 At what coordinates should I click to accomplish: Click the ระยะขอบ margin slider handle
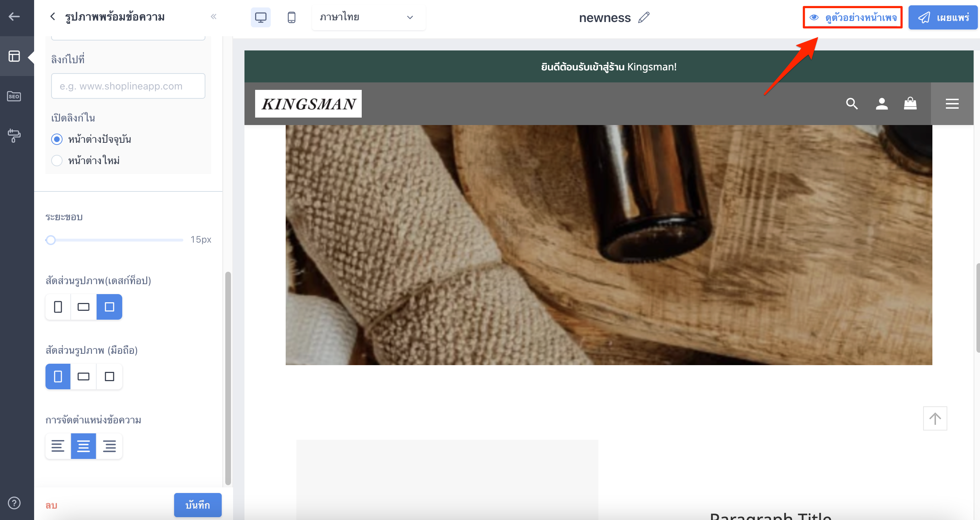click(x=50, y=240)
